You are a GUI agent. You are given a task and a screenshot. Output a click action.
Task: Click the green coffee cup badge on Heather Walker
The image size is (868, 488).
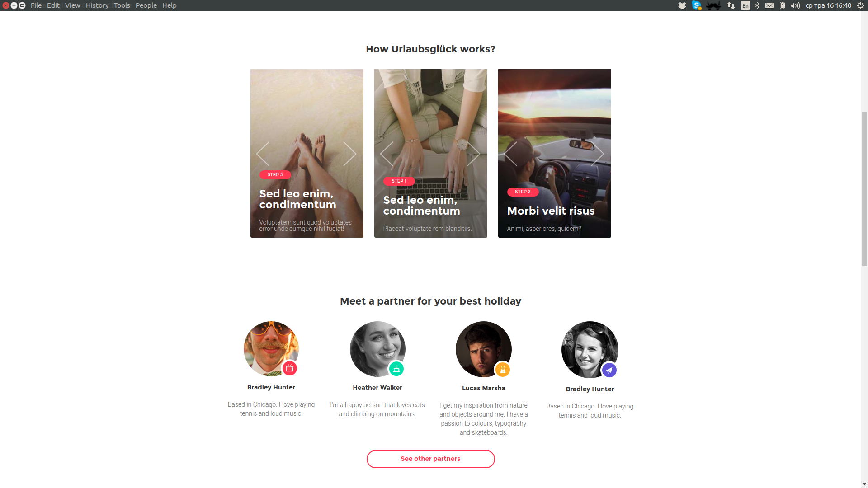(x=396, y=369)
